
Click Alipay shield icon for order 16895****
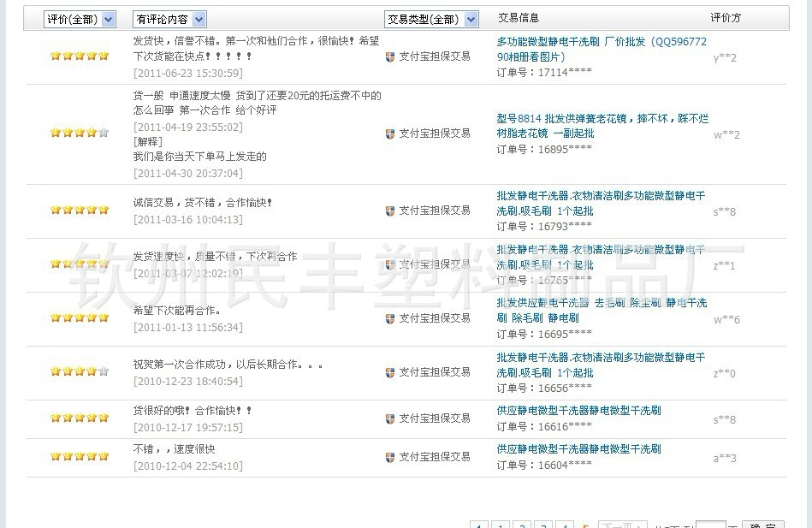coord(390,133)
